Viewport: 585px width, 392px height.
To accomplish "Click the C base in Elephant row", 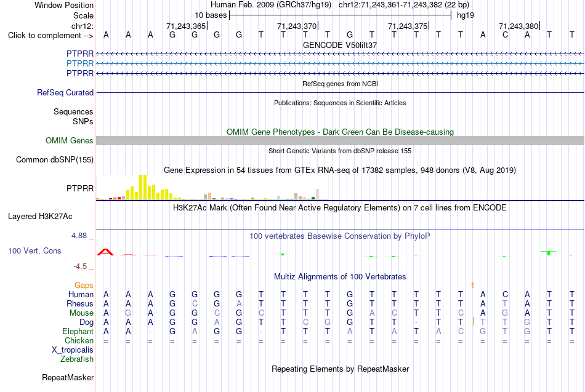I will pyautogui.click(x=461, y=331).
